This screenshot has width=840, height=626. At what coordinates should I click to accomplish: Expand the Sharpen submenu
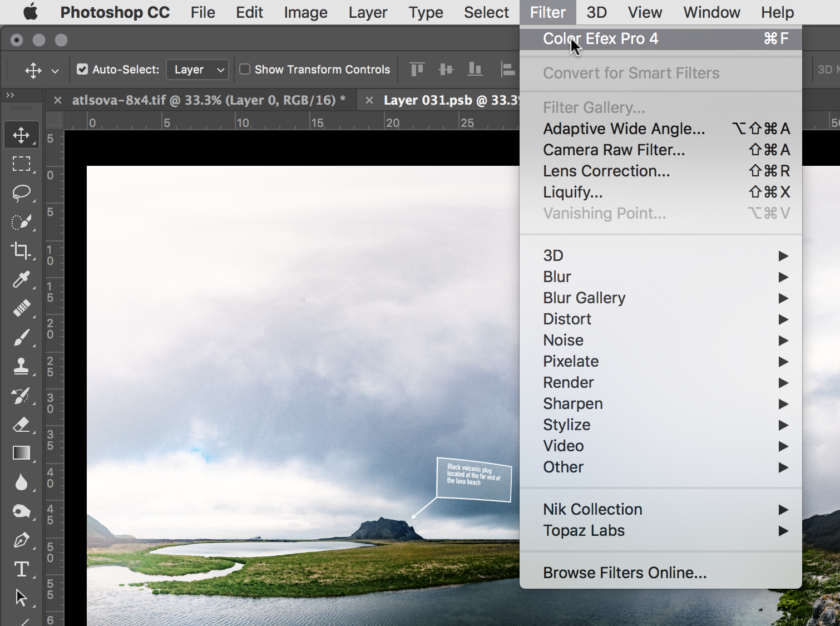[661, 403]
